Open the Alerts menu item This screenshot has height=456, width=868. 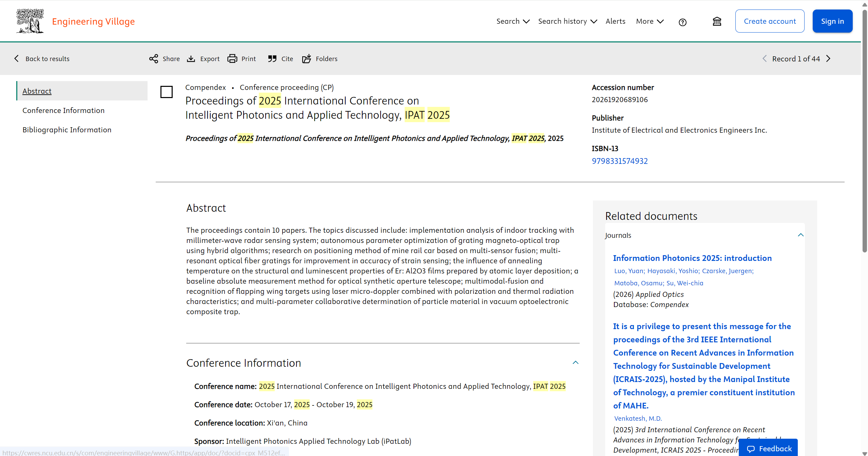[615, 21]
